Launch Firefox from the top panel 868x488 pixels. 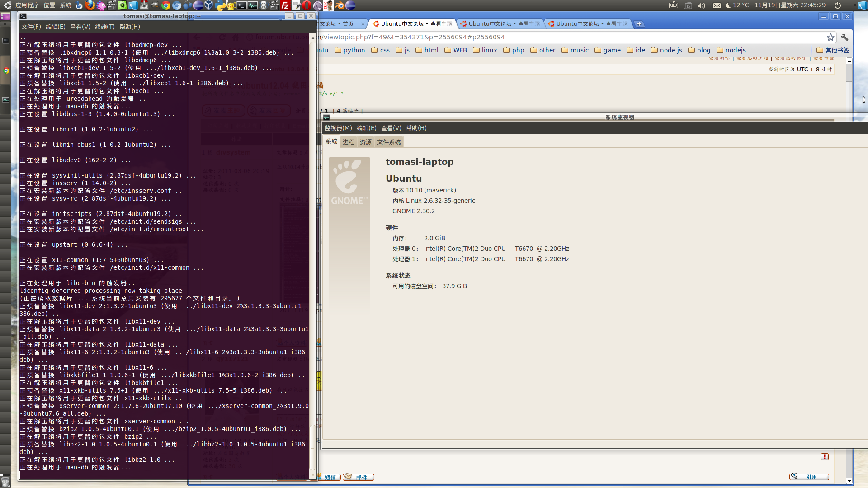click(90, 5)
